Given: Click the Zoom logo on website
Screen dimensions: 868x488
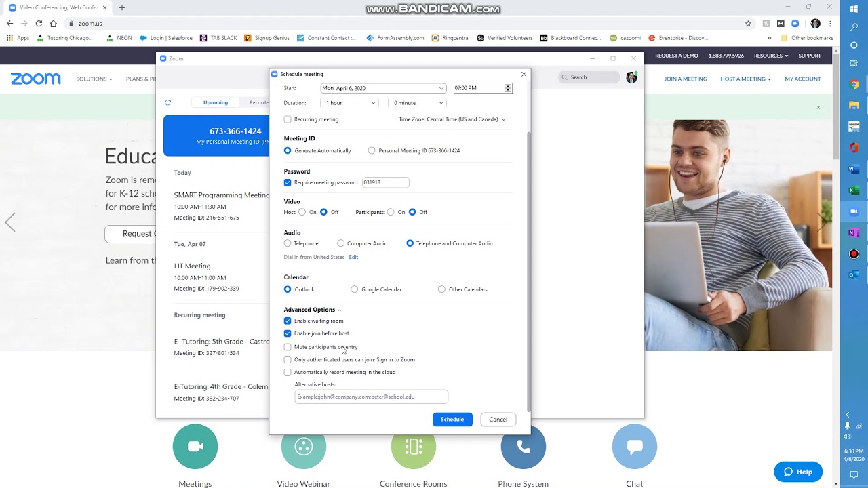Looking at the screenshot, I should tap(36, 79).
